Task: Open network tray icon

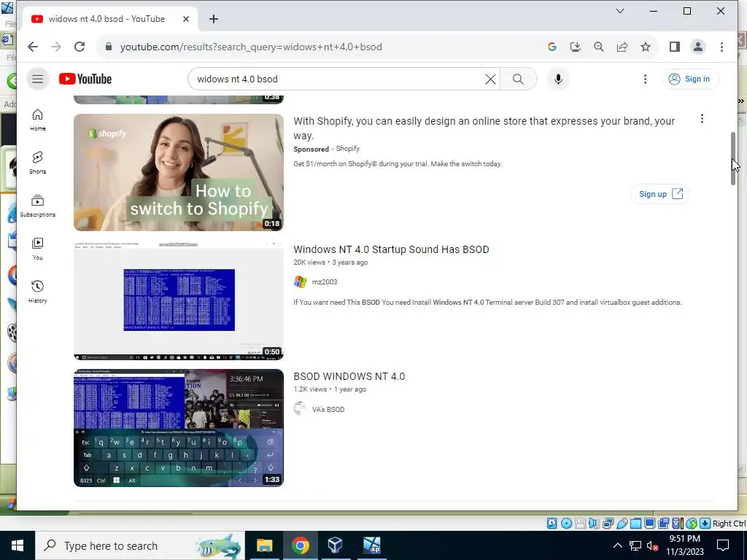Action: point(635,545)
